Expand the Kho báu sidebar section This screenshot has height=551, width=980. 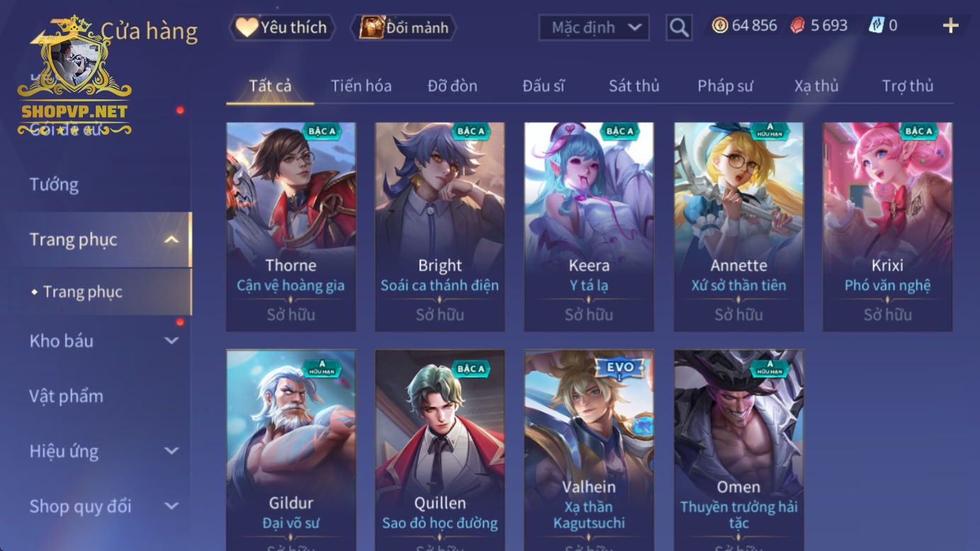171,341
